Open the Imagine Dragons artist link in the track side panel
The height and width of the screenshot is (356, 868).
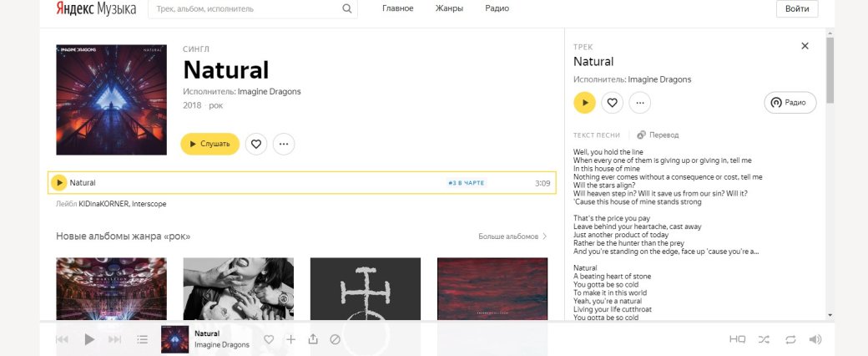(659, 79)
